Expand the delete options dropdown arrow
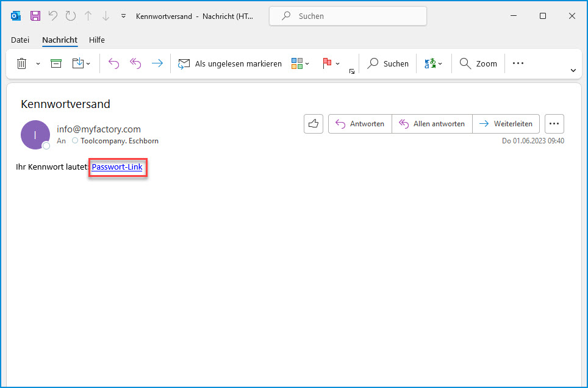 pos(38,63)
